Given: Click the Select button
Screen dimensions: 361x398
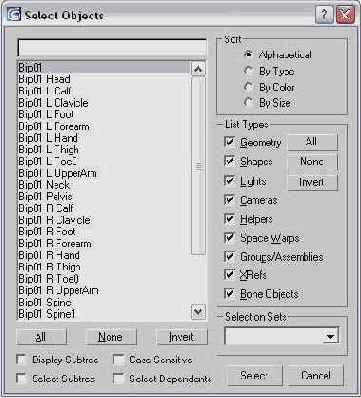Looking at the screenshot, I should coord(254,376).
